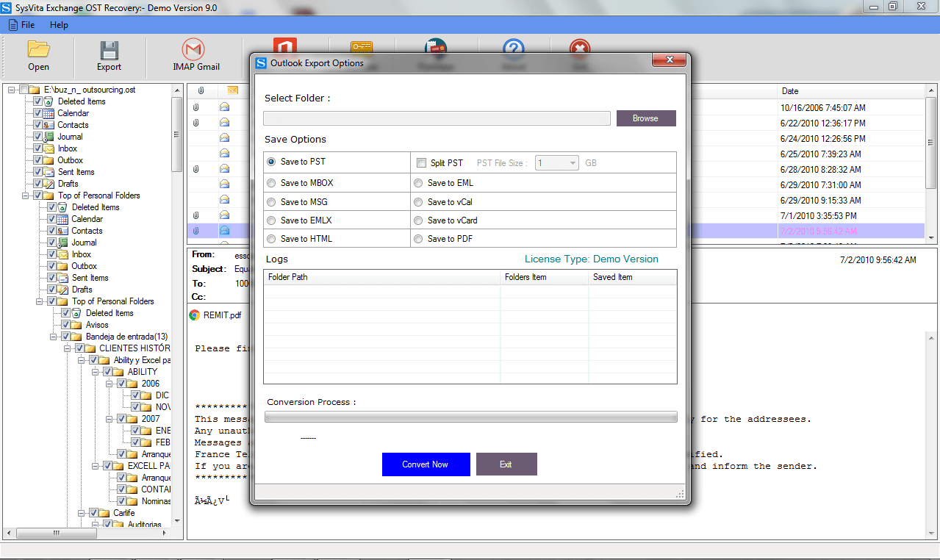This screenshot has height=560, width=940.
Task: Click the first Inbox envelope icon in tree
Action: 49,148
